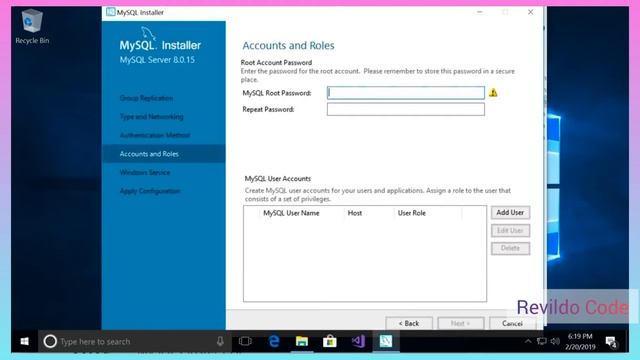This screenshot has height=360, width=640.
Task: Open Microsoft Store from the taskbar
Action: 330,341
